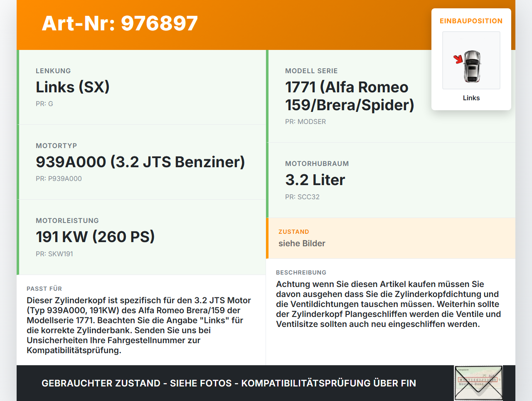The width and height of the screenshot is (532, 401).
Task: Enable the 191 KW (260 PS) power option
Action: point(95,236)
